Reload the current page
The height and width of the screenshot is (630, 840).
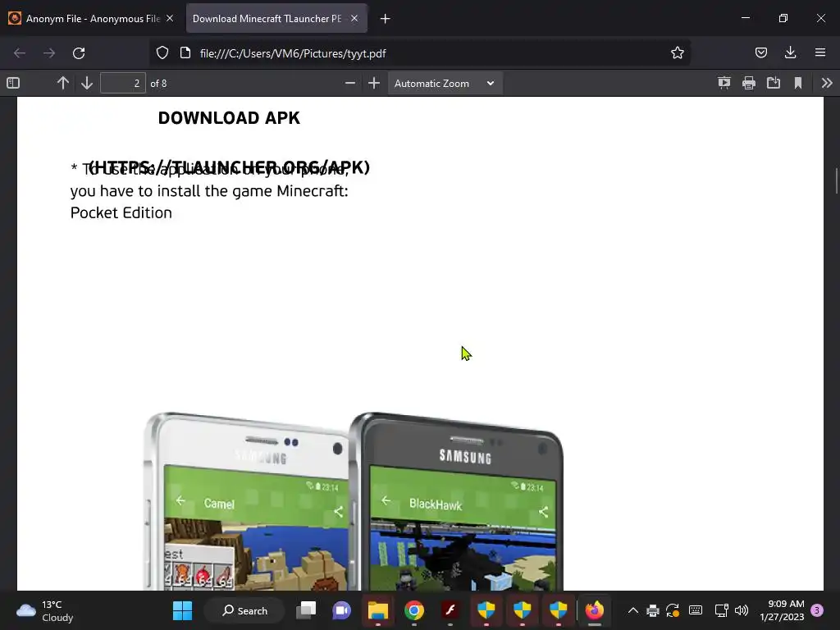click(x=79, y=53)
